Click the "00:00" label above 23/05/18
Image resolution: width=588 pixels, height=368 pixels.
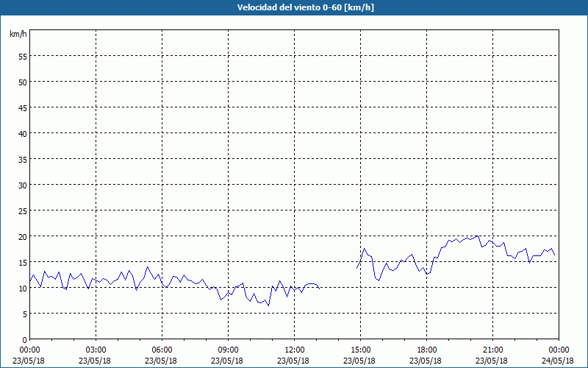(x=30, y=350)
